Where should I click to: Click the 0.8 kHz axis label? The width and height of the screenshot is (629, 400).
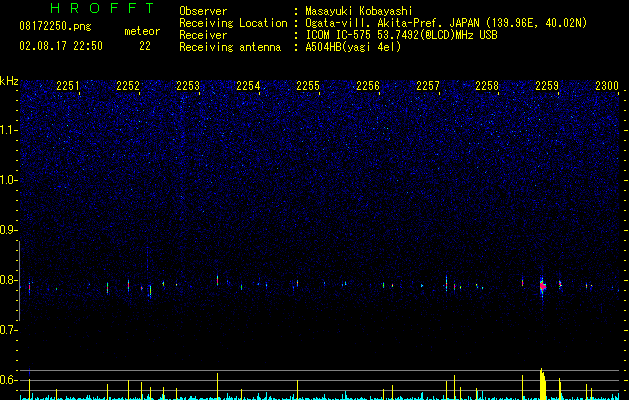[x=8, y=280]
